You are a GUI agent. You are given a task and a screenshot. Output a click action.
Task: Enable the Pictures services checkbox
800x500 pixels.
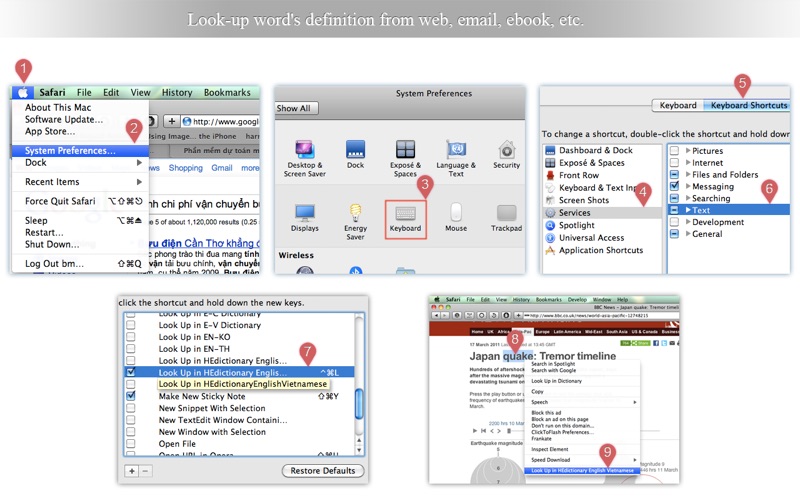click(x=674, y=151)
